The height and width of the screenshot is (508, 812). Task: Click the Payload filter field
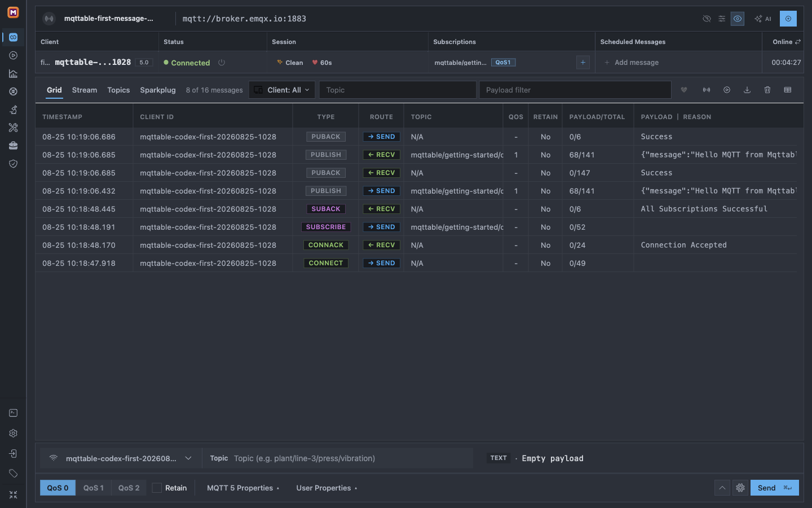tap(575, 90)
